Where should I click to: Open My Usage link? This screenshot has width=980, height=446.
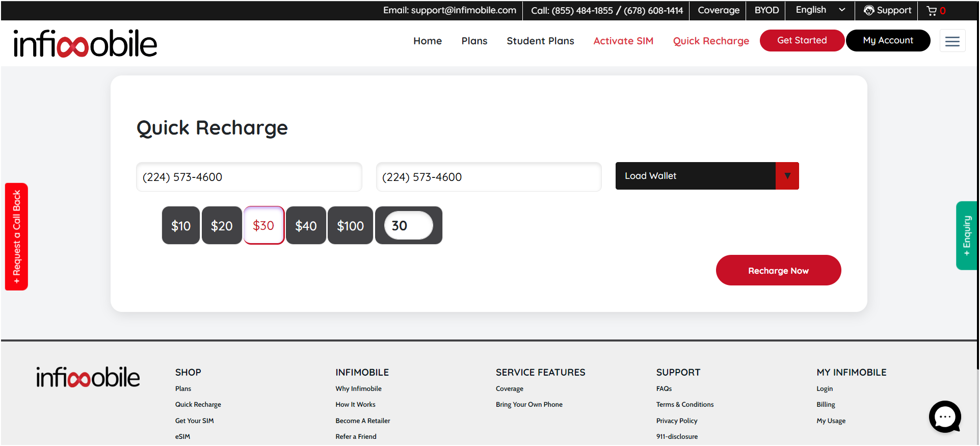coord(831,421)
